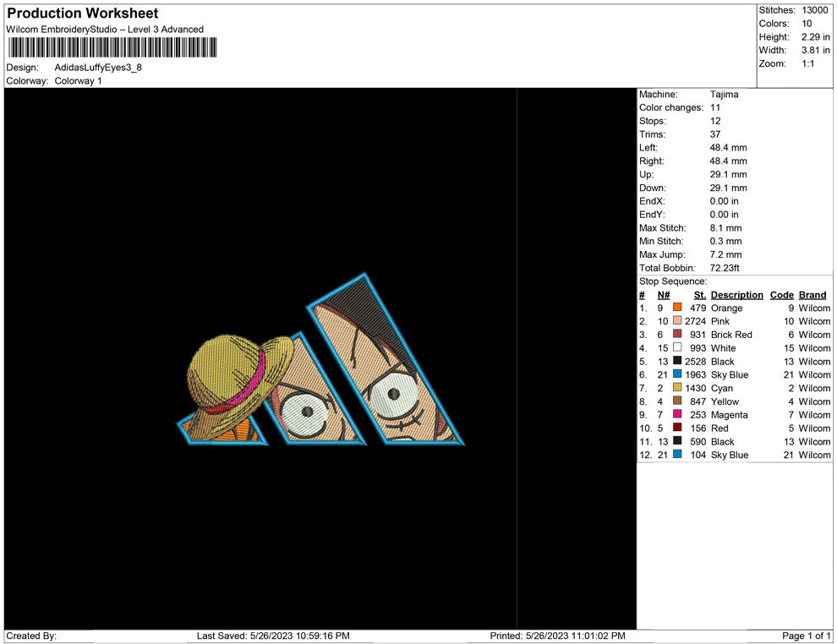
Task: Click the 'Magenta' description in stop 9
Action: (729, 415)
